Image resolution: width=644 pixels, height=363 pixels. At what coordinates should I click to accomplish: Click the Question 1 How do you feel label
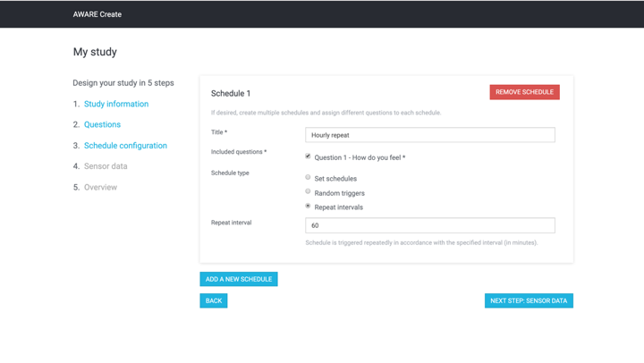360,157
